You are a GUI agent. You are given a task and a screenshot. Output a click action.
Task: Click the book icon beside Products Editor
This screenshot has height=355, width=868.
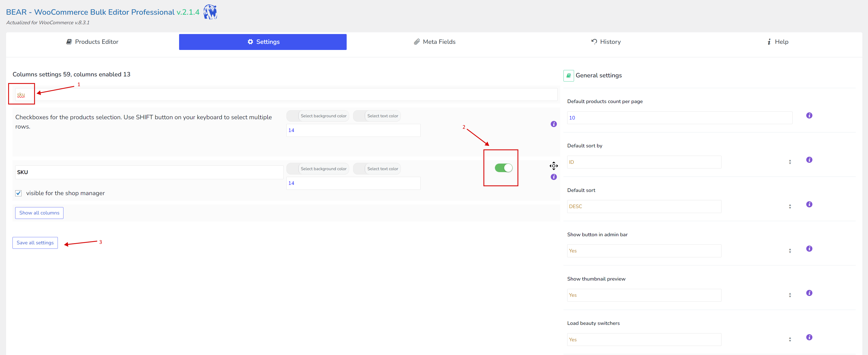pos(69,42)
